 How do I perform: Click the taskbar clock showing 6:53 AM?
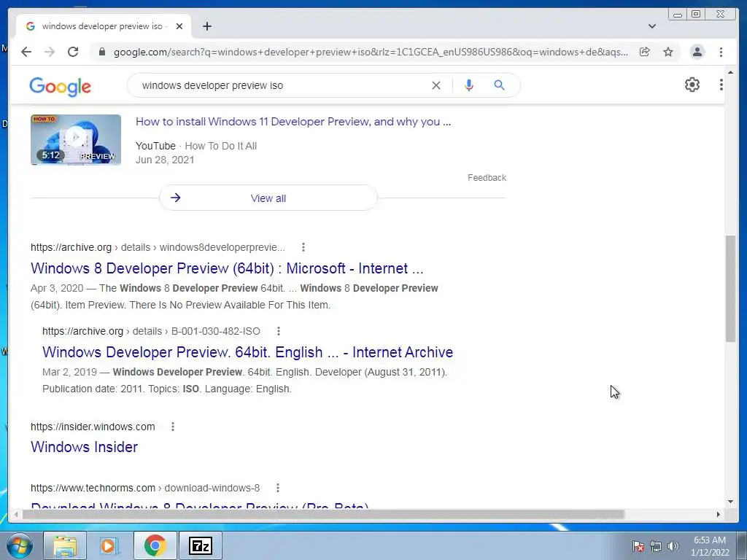(710, 546)
